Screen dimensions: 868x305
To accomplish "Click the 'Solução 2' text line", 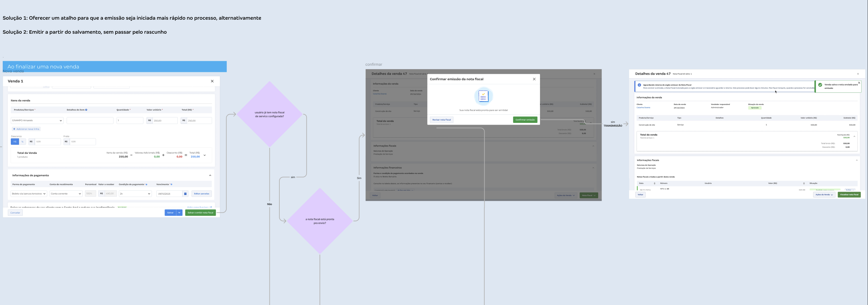I will click(x=85, y=32).
